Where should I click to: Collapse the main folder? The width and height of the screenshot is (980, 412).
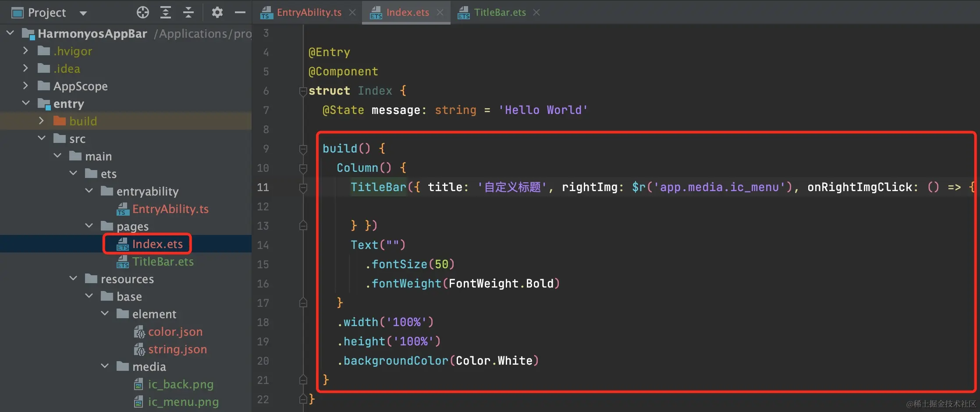click(x=57, y=156)
